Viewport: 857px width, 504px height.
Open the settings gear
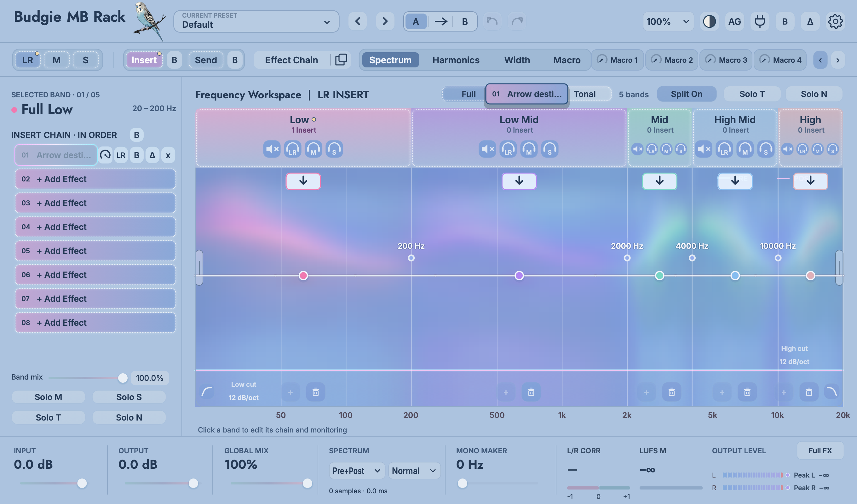point(835,22)
